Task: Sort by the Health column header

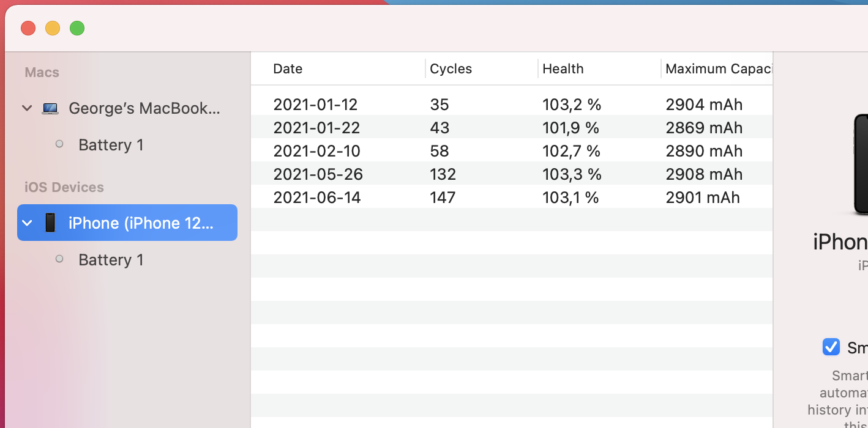Action: click(x=563, y=68)
